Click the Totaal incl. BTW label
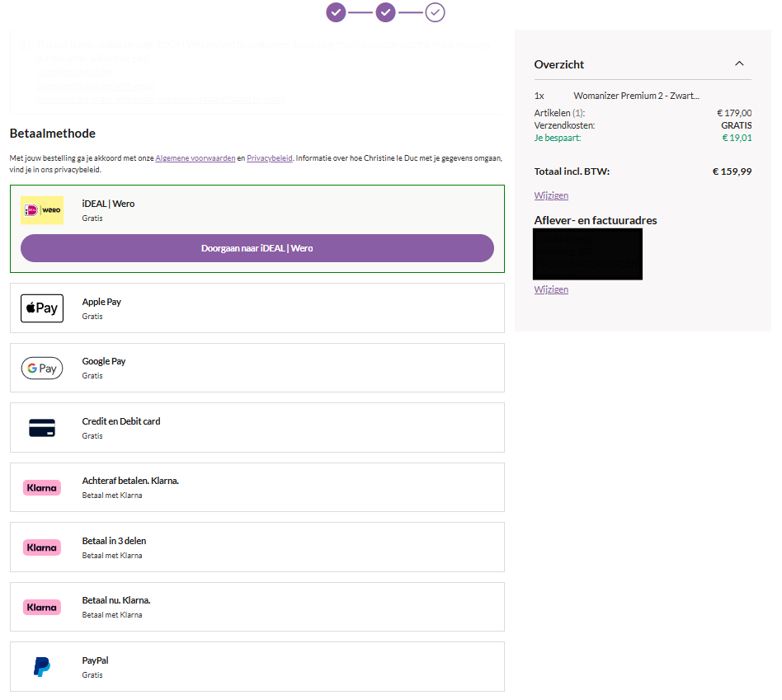Screen dimensions: 782x700 tap(572, 171)
